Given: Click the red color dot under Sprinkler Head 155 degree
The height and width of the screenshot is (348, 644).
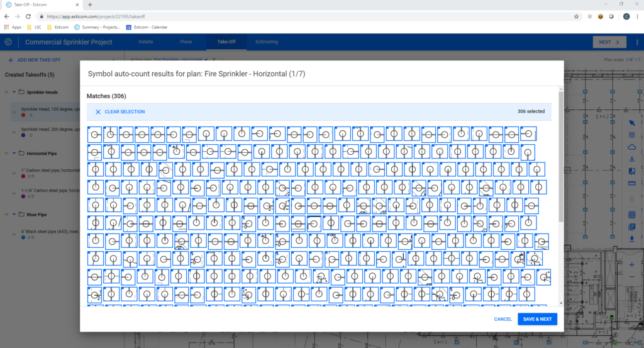Looking at the screenshot, I should 23,115.
